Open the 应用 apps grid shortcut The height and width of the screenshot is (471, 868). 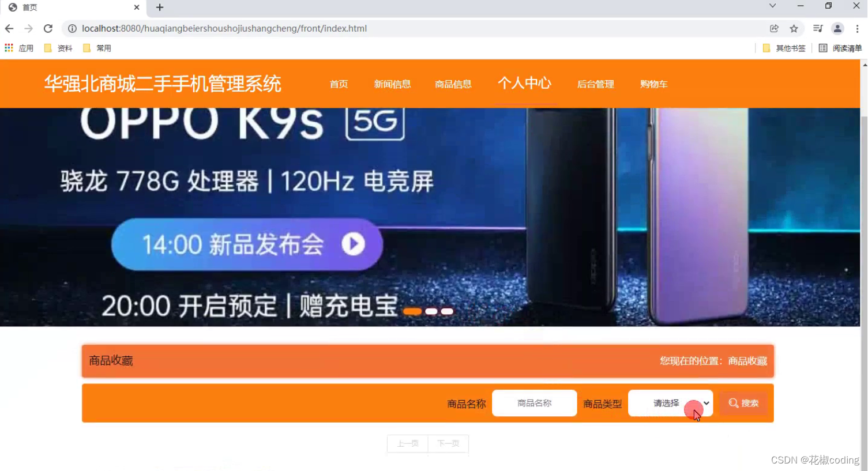tap(19, 48)
